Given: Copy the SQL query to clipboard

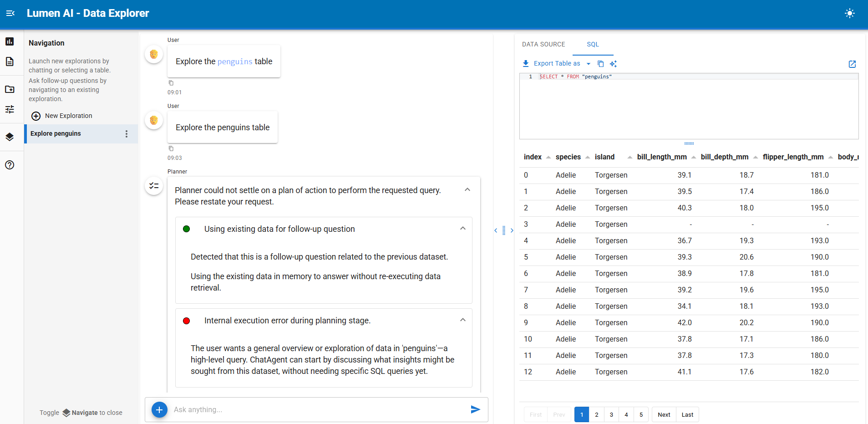Looking at the screenshot, I should [x=600, y=64].
